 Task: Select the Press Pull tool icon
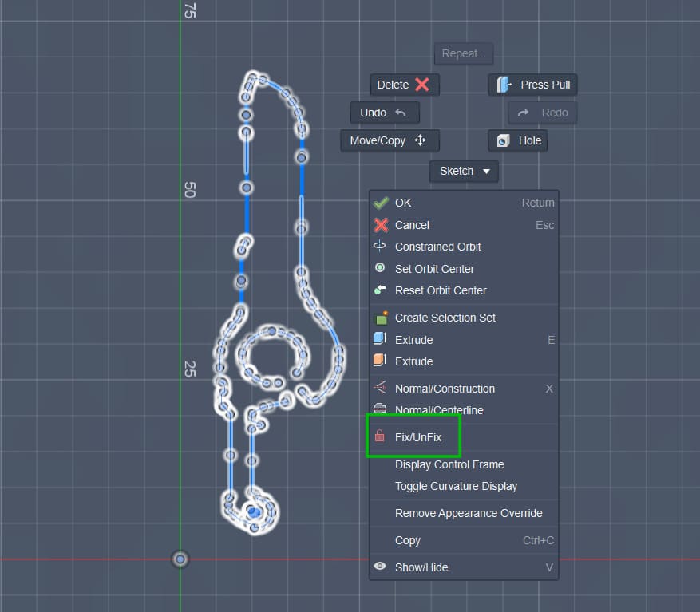[504, 84]
